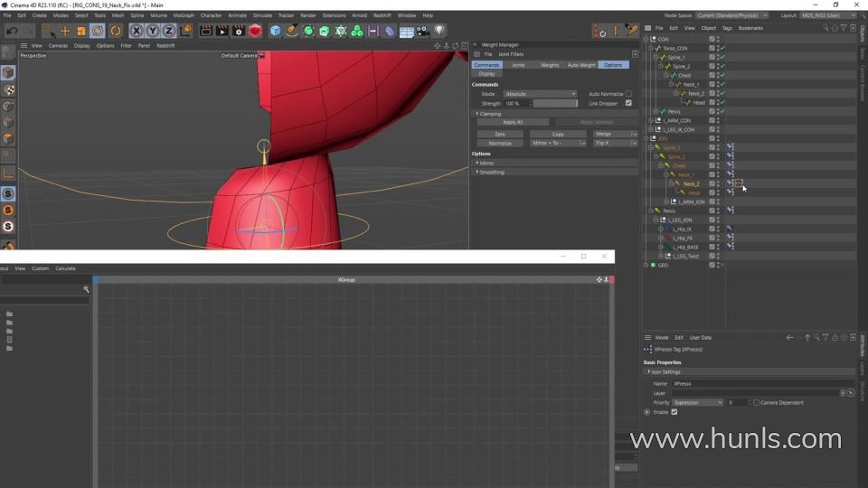Activate the Move tool

65,31
